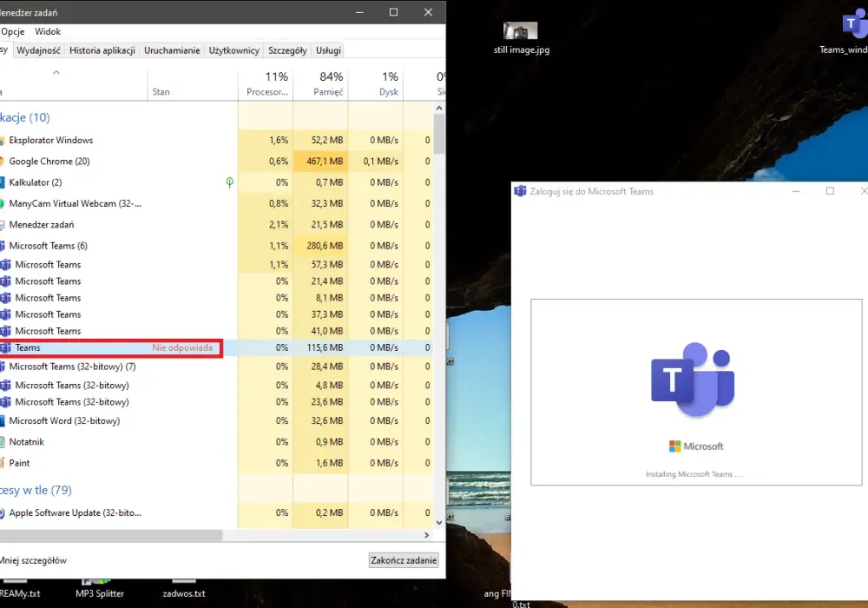Click the sort arrow above the name column
The height and width of the screenshot is (608, 868).
coord(56,73)
